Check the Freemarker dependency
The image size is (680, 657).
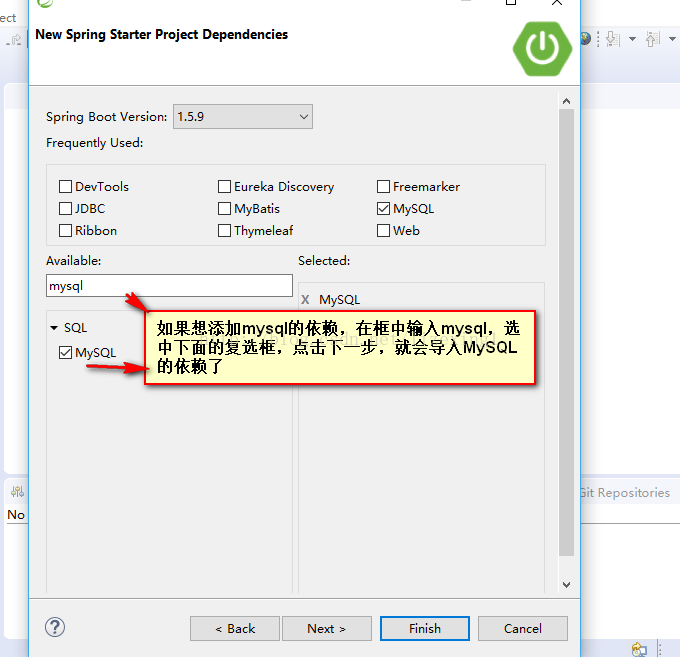[x=383, y=186]
